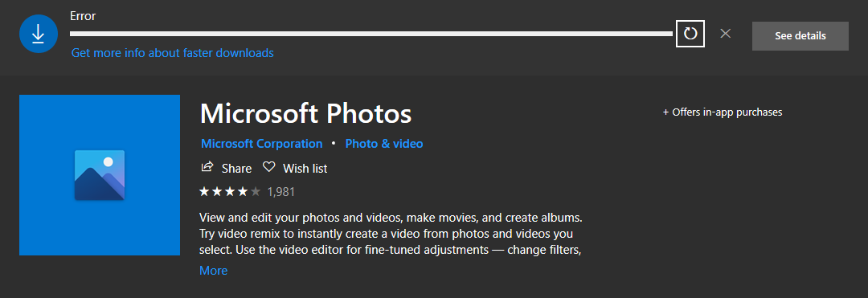Cancel download with the X icon
The width and height of the screenshot is (868, 298).
point(725,34)
